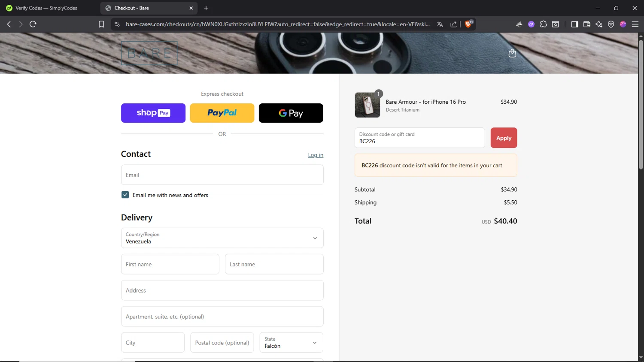Viewport: 644px width, 362px height.
Task: Open the Country/Region dropdown
Action: click(x=222, y=238)
